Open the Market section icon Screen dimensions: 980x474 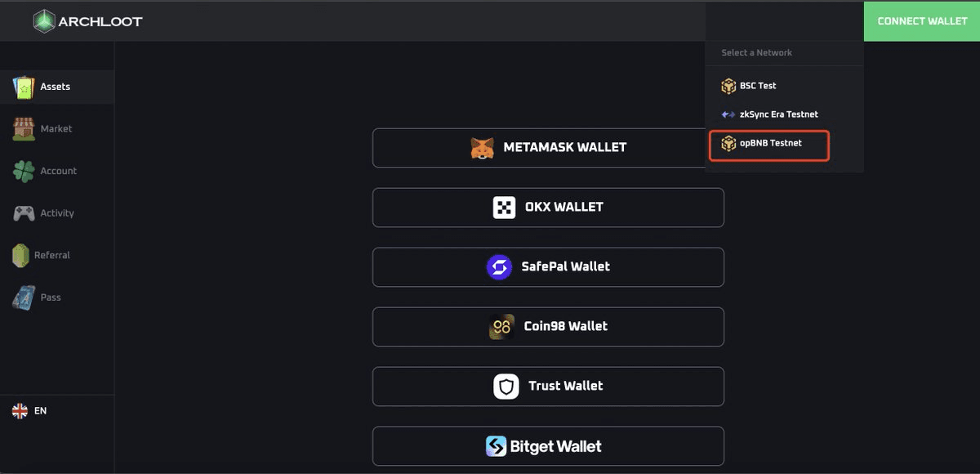click(22, 128)
